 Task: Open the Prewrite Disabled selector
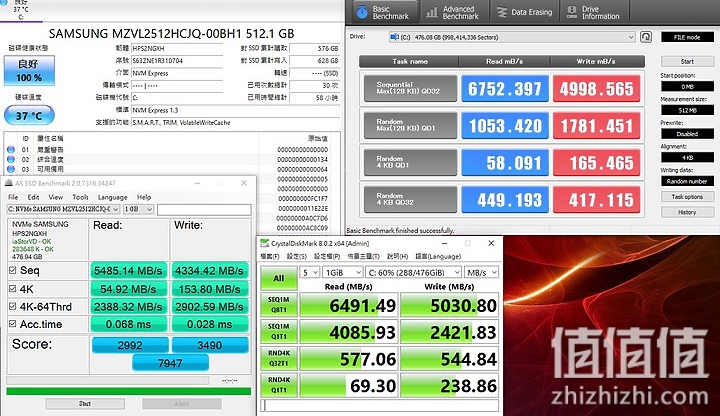[687, 134]
